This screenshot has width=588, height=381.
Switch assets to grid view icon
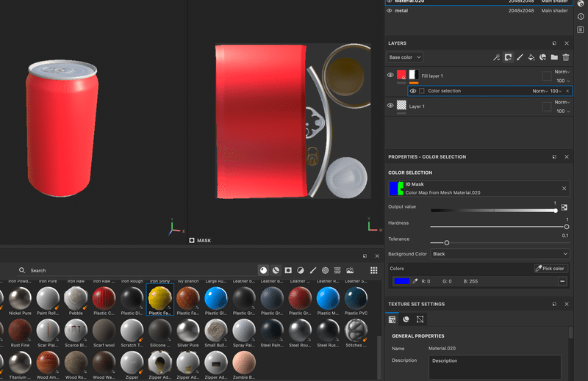click(374, 270)
